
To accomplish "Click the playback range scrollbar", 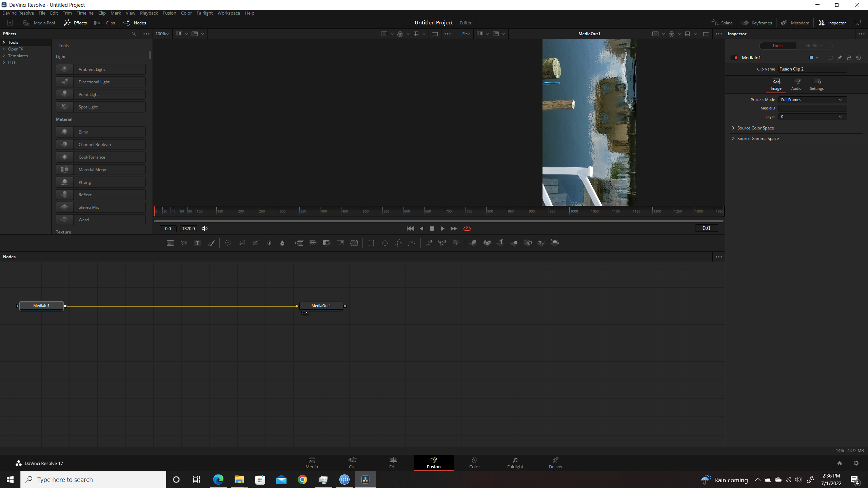I will coord(439,221).
